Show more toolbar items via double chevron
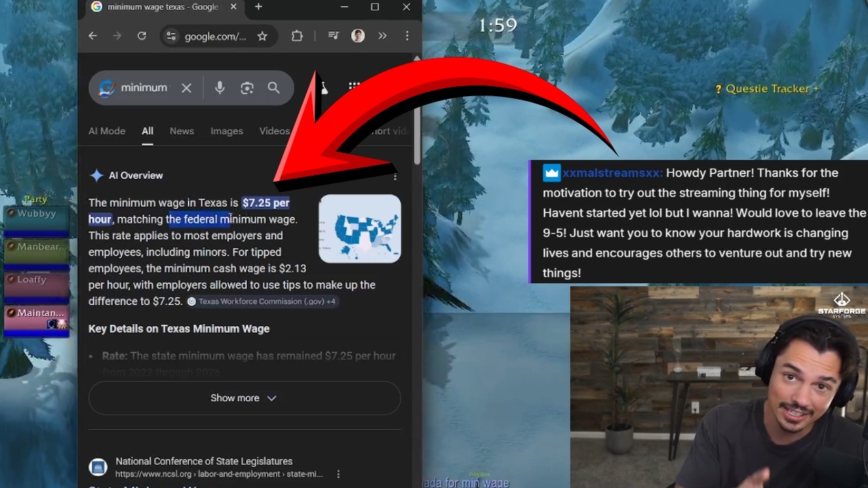This screenshot has height=488, width=868. point(382,36)
